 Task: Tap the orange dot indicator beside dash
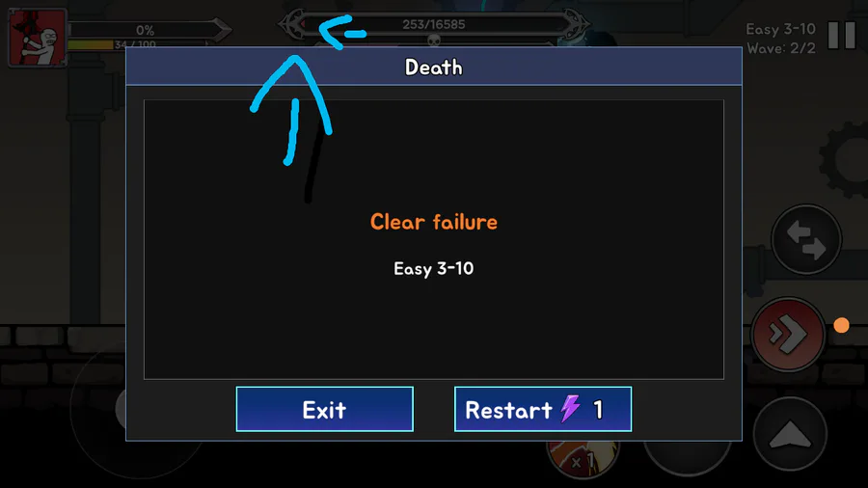[841, 325]
